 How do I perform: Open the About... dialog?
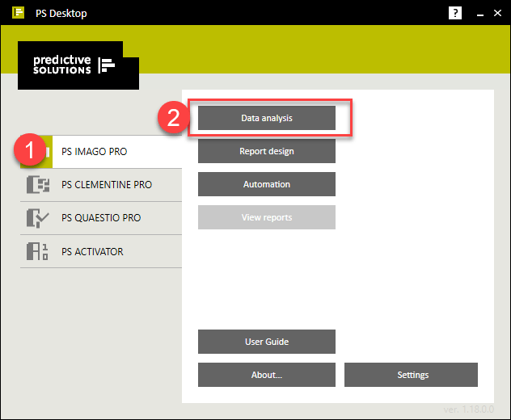267,375
